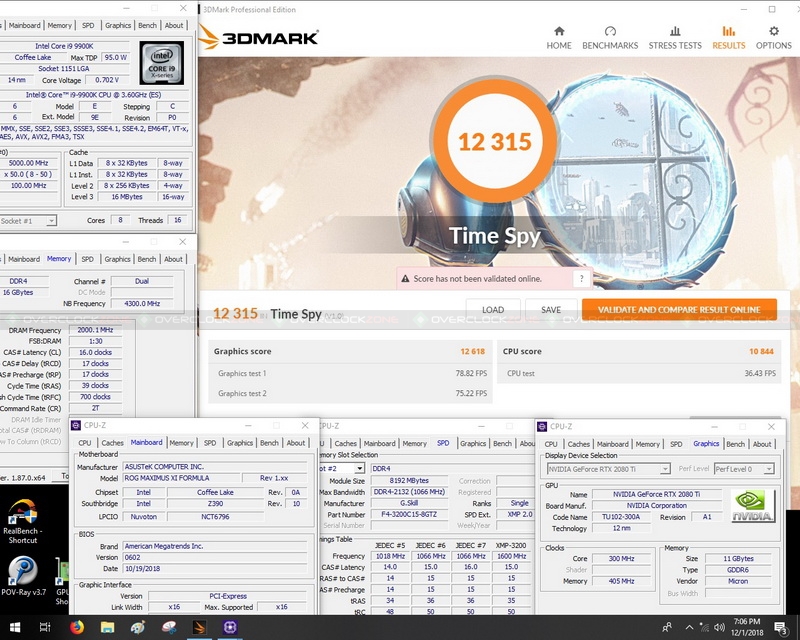Open the Results section in 3DMark

click(x=729, y=38)
